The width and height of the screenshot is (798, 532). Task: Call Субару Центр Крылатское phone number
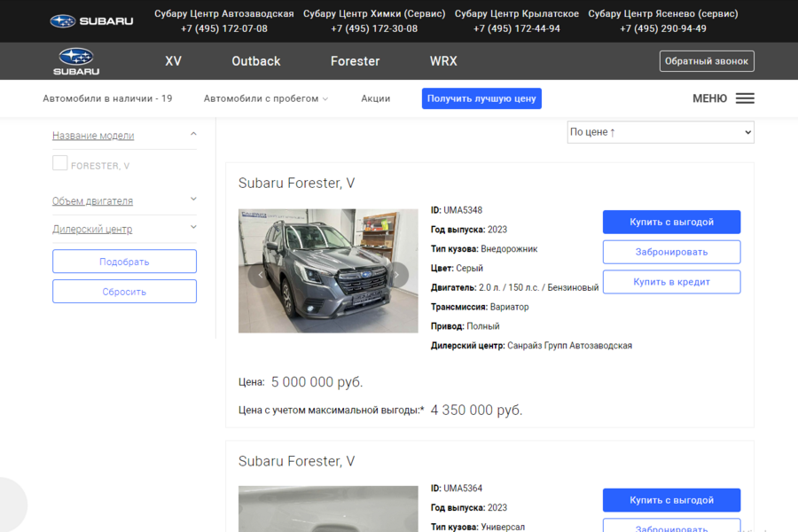[517, 28]
